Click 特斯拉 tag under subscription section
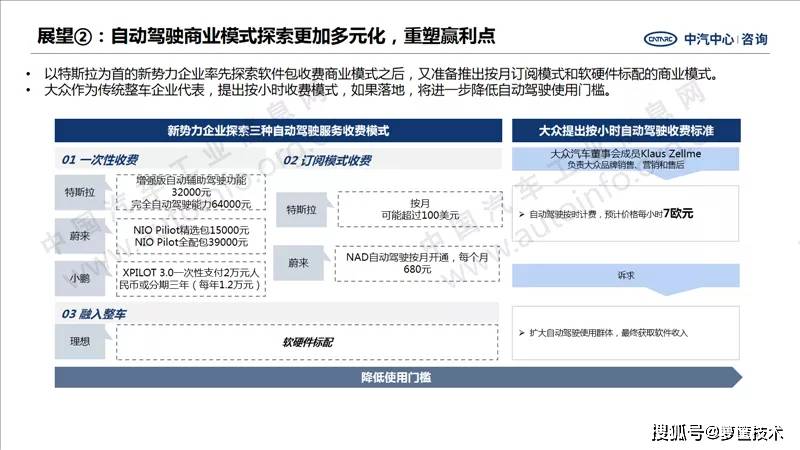 301,210
